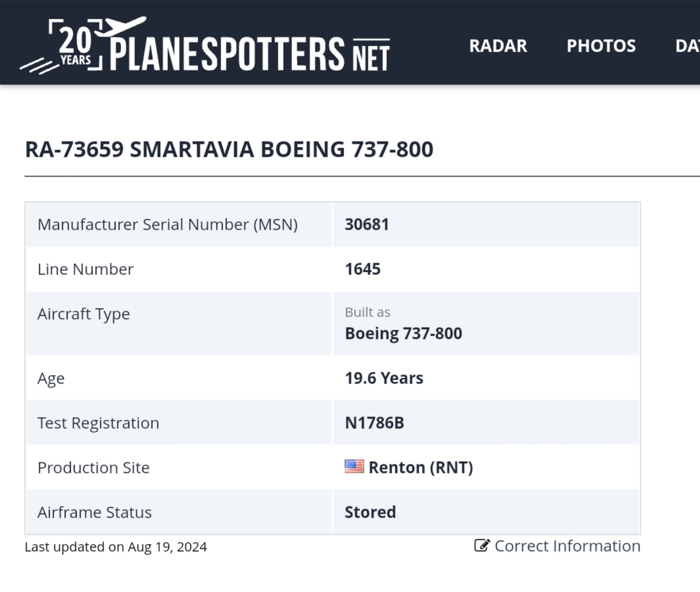Screen dimensions: 700x592
Task: Click the Last updated date text
Action: click(x=116, y=547)
